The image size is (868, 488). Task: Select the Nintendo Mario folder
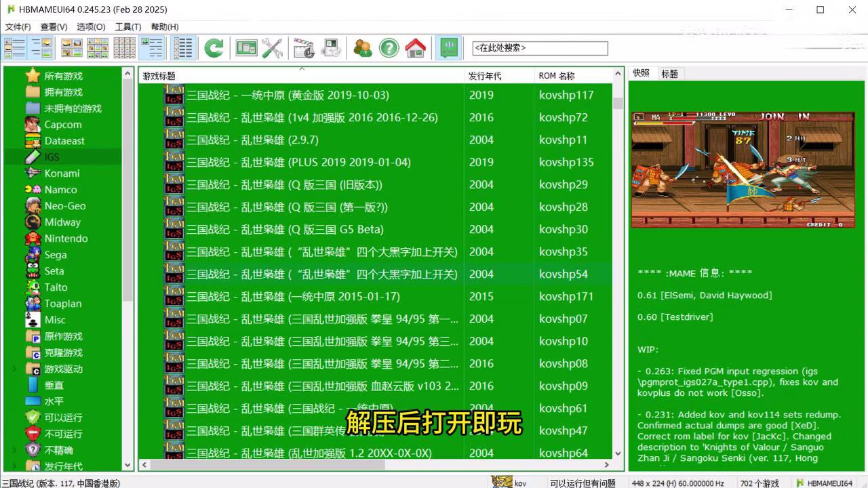pos(66,239)
